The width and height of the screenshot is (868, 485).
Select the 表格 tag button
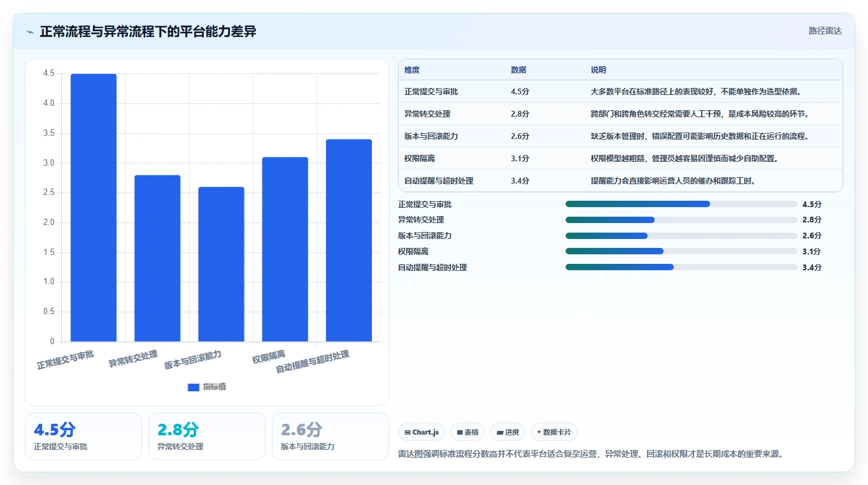[x=467, y=432]
